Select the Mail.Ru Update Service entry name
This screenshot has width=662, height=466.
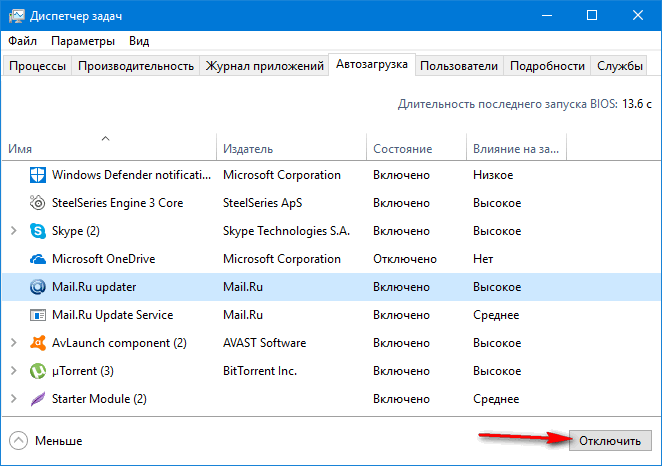pos(112,315)
